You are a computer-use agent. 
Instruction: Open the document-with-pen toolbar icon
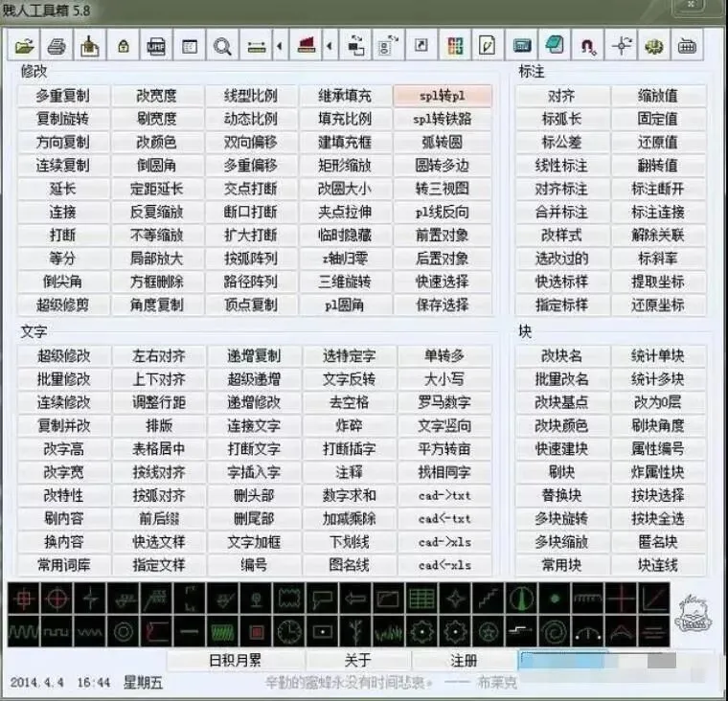(x=488, y=46)
